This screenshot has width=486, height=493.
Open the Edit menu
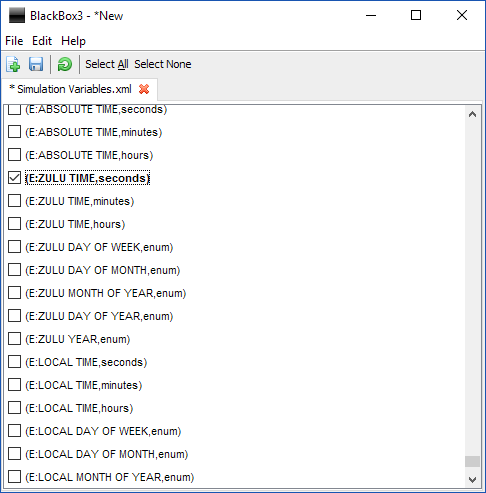(42, 41)
